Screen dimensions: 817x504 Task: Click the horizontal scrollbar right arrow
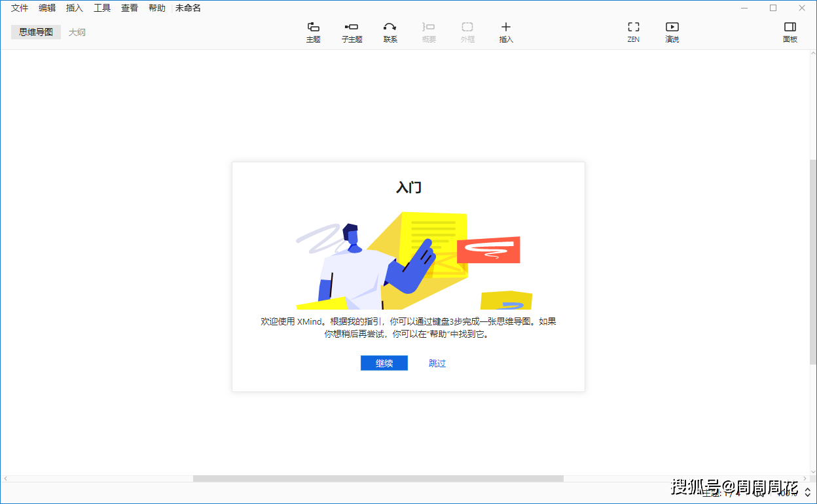[805, 478]
